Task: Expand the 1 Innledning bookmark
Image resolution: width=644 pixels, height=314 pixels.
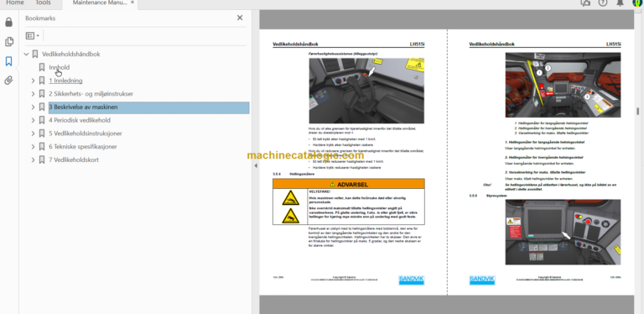Action: 34,81
